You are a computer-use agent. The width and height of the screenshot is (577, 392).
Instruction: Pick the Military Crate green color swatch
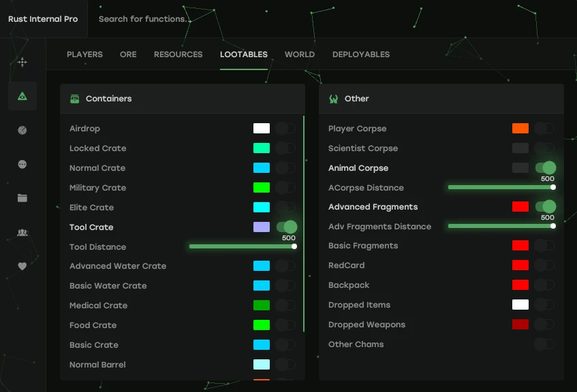tap(262, 188)
